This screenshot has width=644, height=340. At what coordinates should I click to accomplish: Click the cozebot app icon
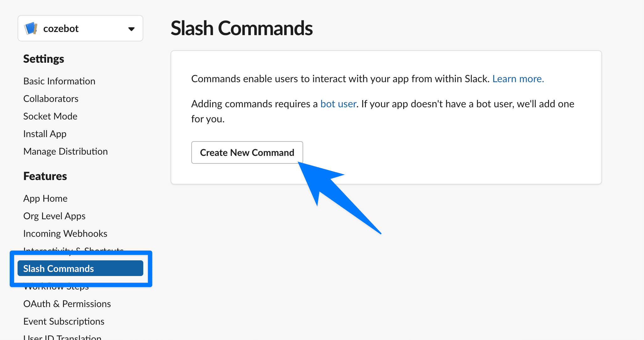click(x=31, y=29)
